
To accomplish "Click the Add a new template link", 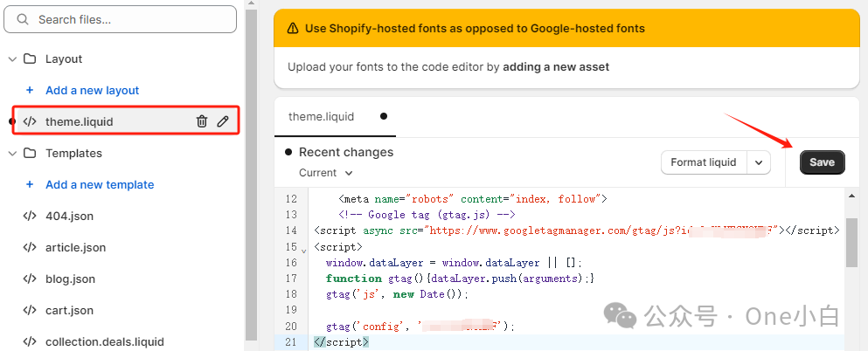I will point(100,184).
